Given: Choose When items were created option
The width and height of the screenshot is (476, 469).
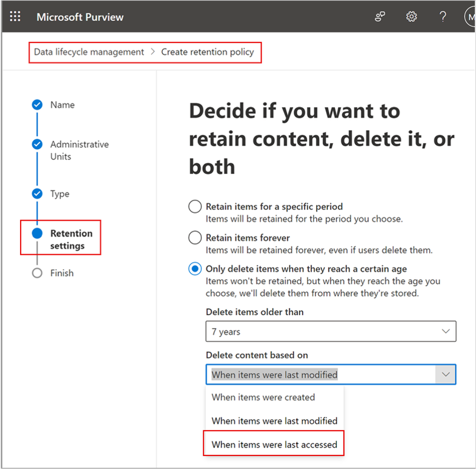Looking at the screenshot, I should 263,397.
